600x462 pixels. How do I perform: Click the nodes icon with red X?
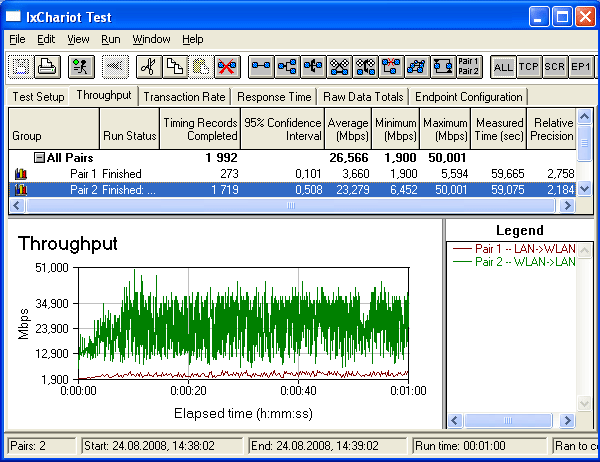pos(391,67)
